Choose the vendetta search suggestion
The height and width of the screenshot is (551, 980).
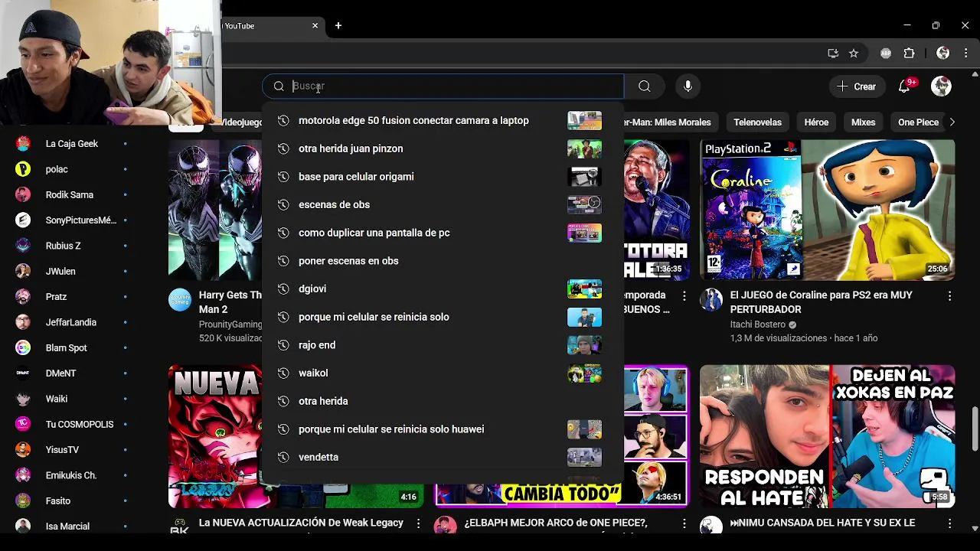point(443,457)
